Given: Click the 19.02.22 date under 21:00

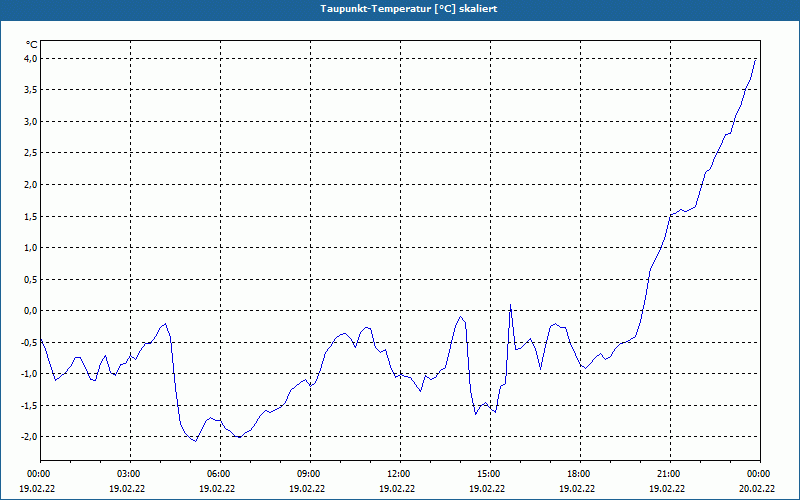Looking at the screenshot, I should click(x=667, y=488).
